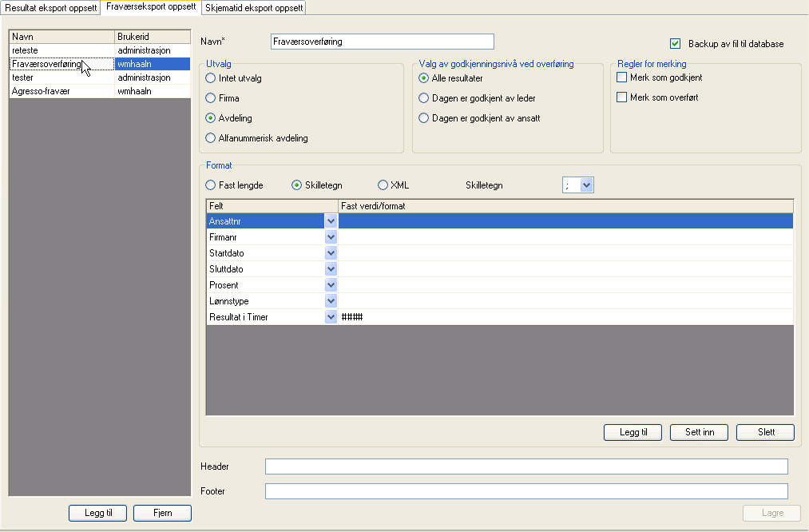Choose Alfanummerisk avdeling option
This screenshot has width=809, height=532.
[211, 137]
